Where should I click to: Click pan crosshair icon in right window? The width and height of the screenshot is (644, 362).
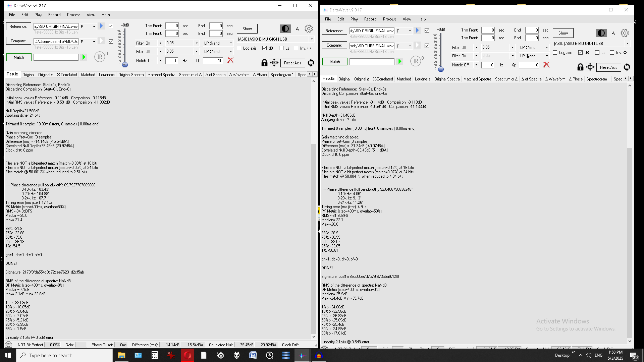(590, 67)
